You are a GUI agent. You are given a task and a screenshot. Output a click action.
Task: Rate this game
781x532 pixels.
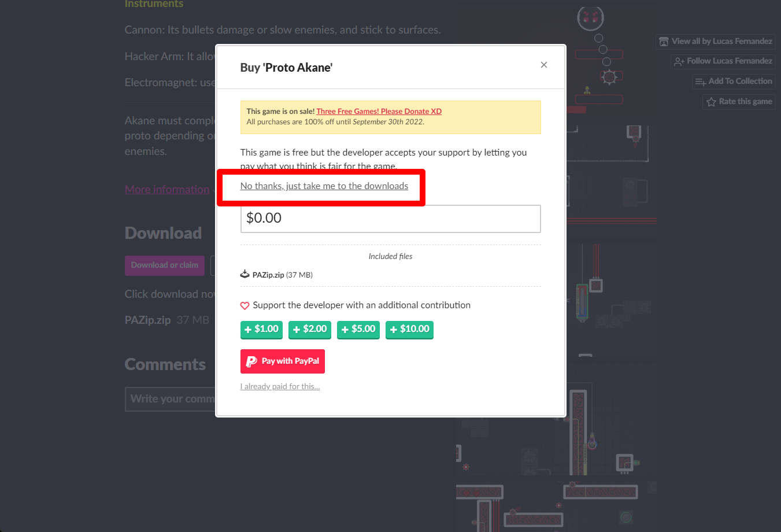[x=739, y=102]
